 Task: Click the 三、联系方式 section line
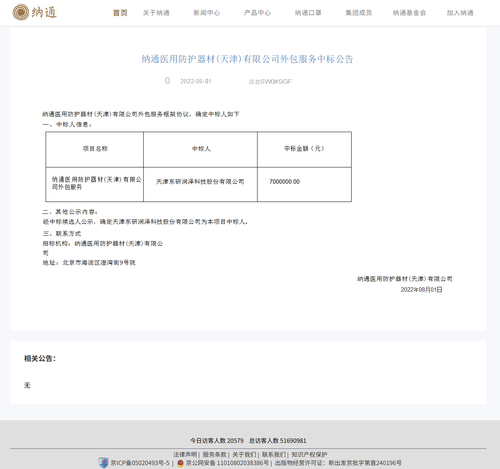tap(62, 233)
